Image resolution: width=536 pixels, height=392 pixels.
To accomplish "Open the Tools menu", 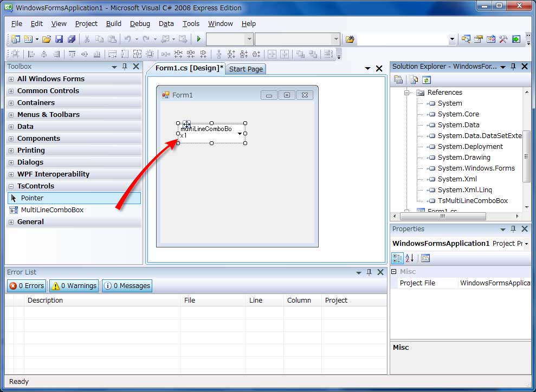I will [191, 24].
